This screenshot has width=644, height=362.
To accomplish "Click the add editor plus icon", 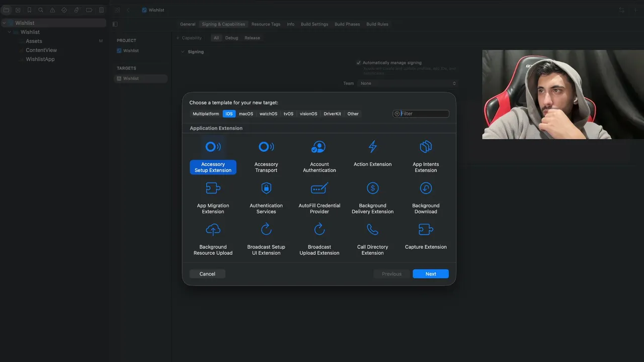I will [x=634, y=10].
